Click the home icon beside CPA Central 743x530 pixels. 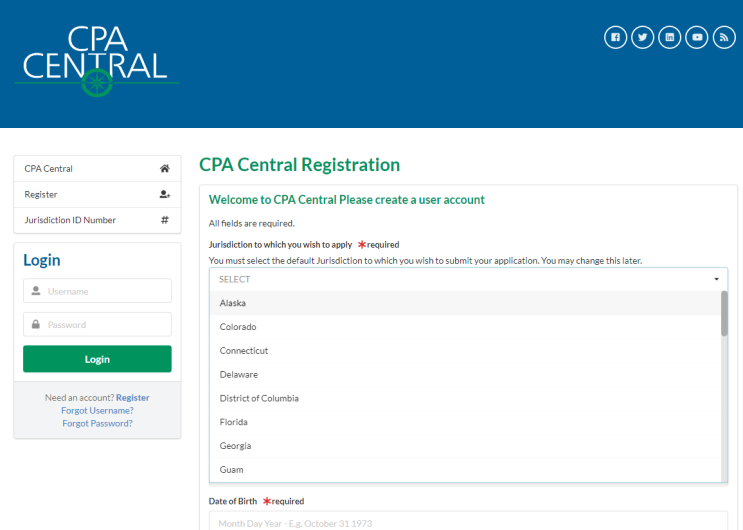165,169
